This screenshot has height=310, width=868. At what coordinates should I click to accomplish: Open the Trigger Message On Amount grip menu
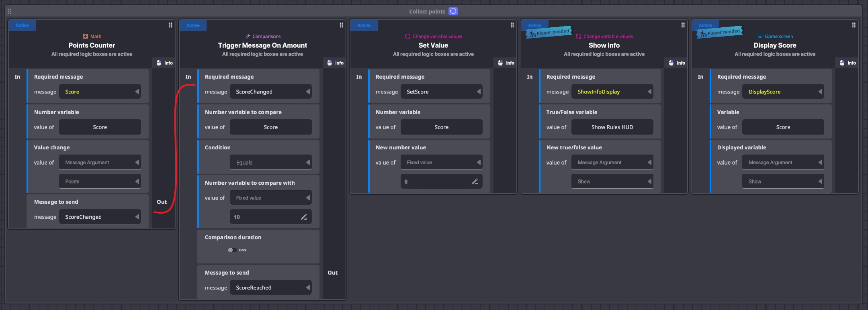point(341,25)
